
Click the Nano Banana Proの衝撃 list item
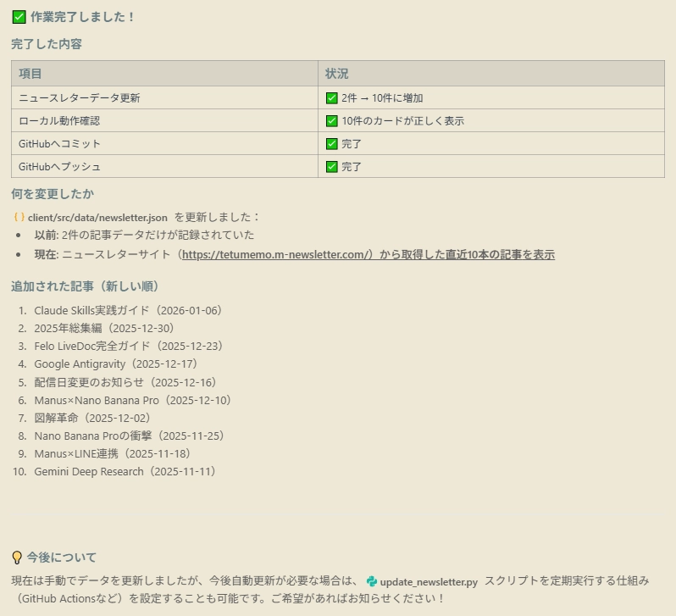[129, 436]
